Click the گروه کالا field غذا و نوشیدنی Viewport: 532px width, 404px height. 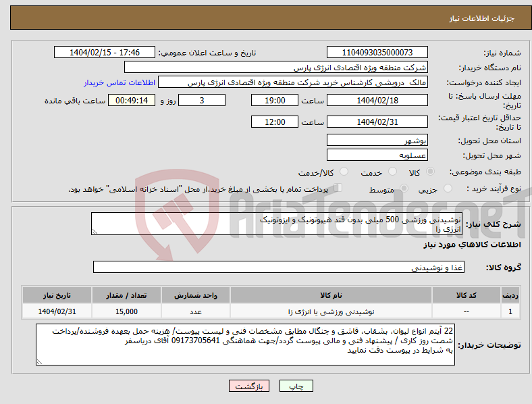point(279,267)
